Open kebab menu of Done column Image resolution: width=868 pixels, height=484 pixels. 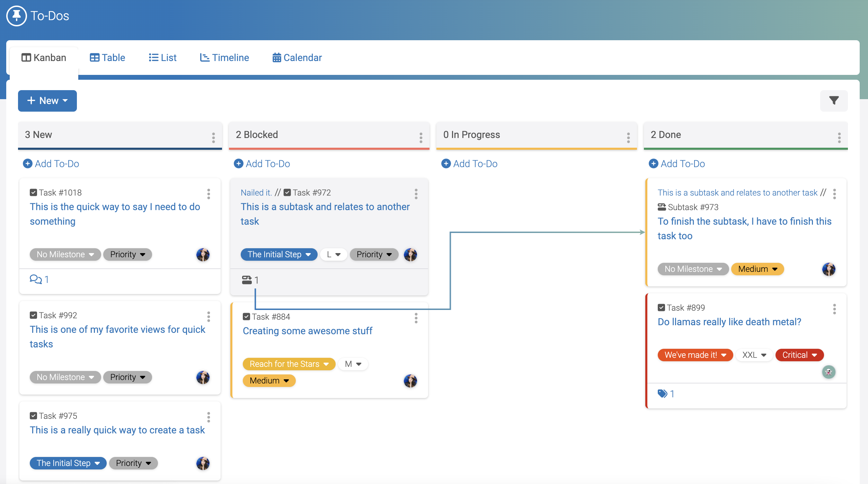839,137
